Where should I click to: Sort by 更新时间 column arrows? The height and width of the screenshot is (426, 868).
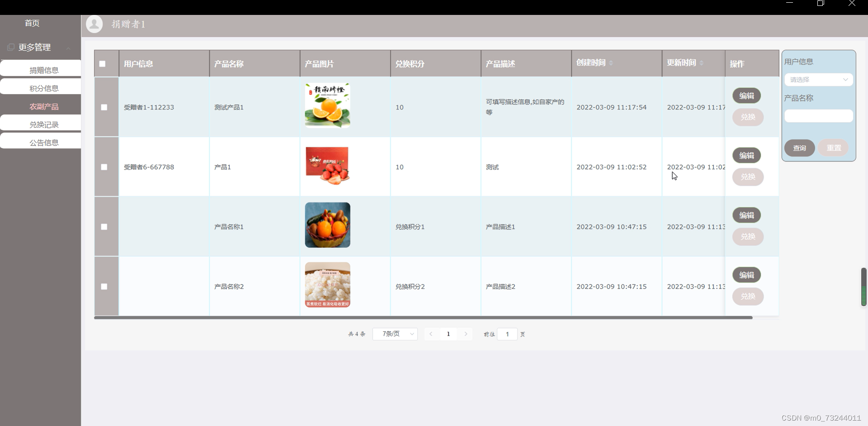click(x=702, y=63)
